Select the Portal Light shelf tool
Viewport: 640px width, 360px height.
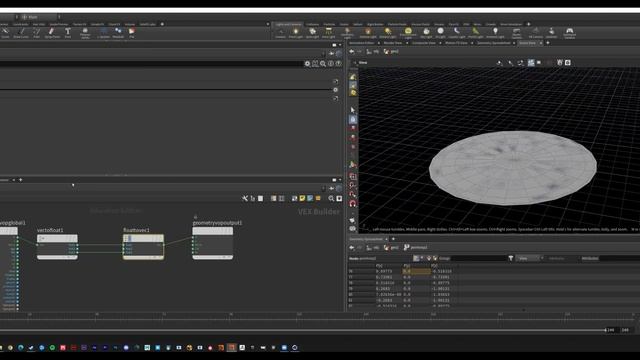point(476,33)
